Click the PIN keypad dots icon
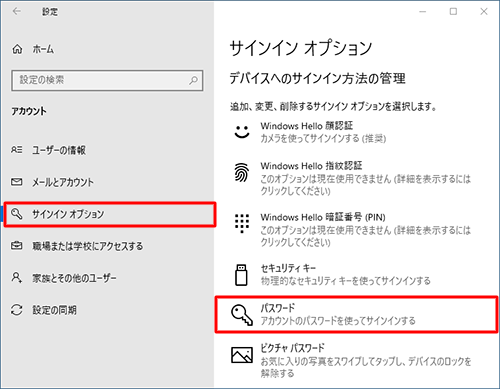Viewport: 500px width, 389px height. 242,223
